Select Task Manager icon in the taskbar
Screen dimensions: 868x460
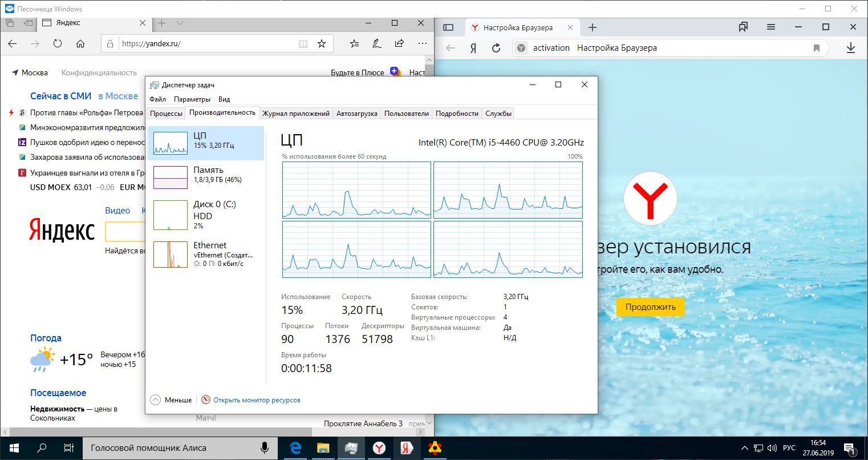(x=351, y=448)
